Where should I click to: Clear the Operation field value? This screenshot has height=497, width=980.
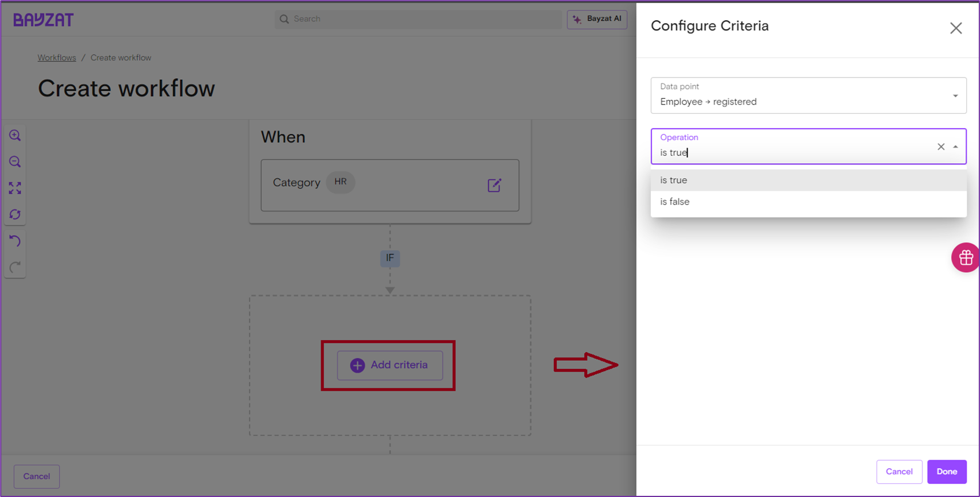tap(941, 147)
